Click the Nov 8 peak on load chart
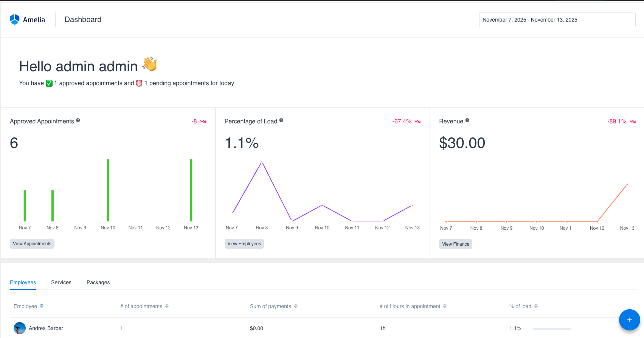The width and height of the screenshot is (644, 338). tap(262, 162)
